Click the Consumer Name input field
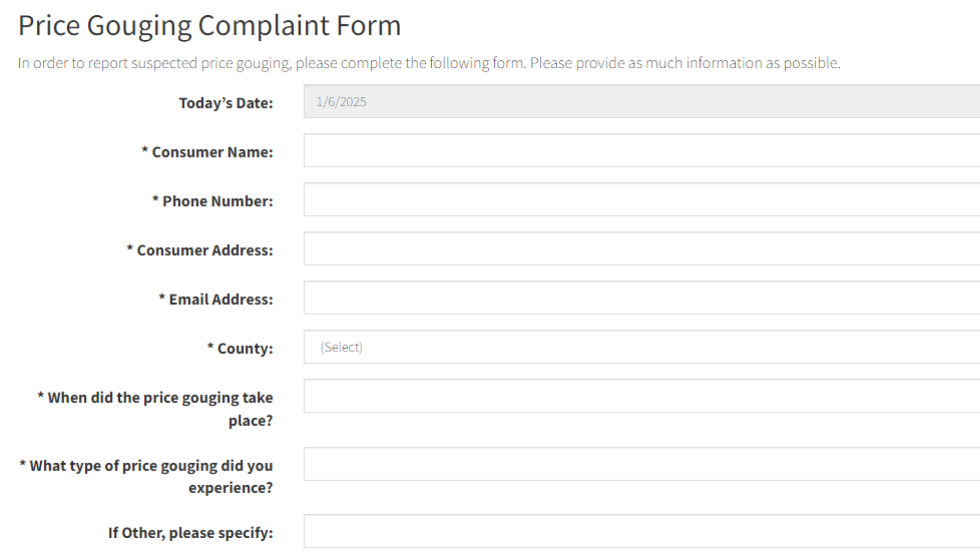This screenshot has height=551, width=980. [x=641, y=151]
